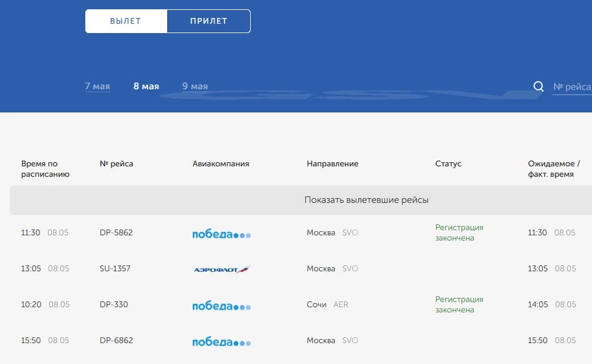
Task: Click Москва SVO destination of SU-1357
Action: point(332,268)
